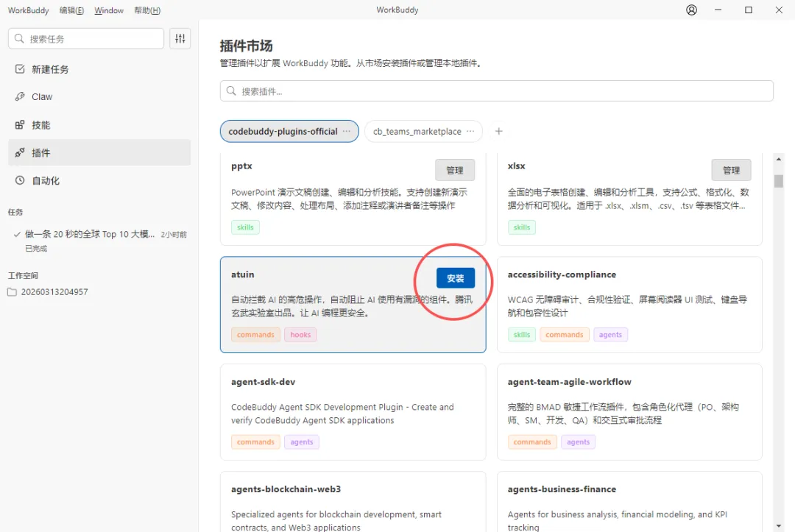Screen dimensions: 795x532
Task: Select the atuin plugin title
Action: pyautogui.click(x=243, y=274)
